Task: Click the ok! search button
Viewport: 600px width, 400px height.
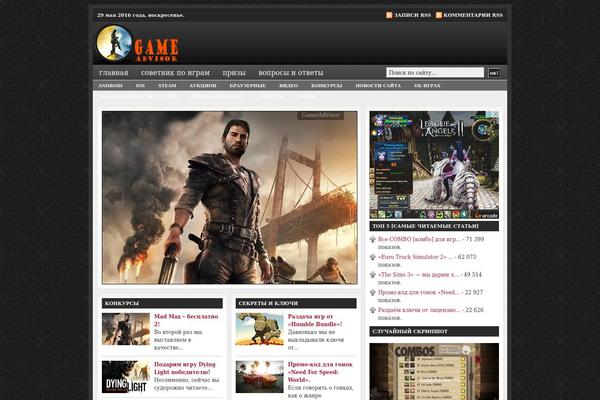Action: click(494, 72)
